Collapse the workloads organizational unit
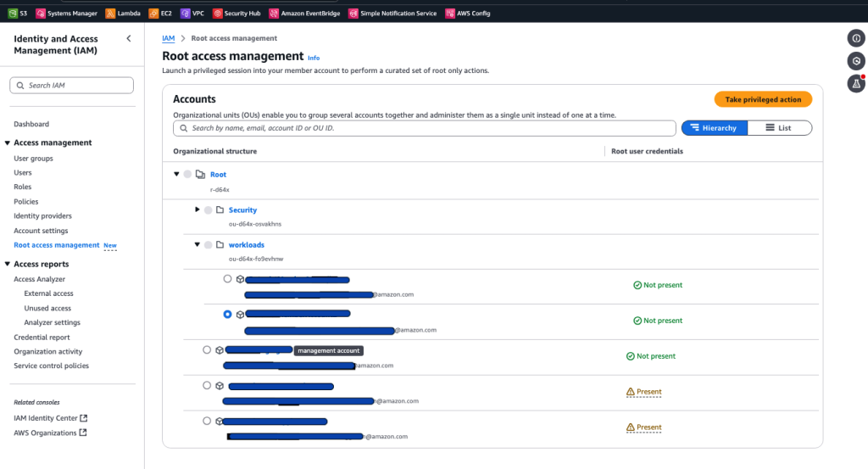 tap(197, 244)
